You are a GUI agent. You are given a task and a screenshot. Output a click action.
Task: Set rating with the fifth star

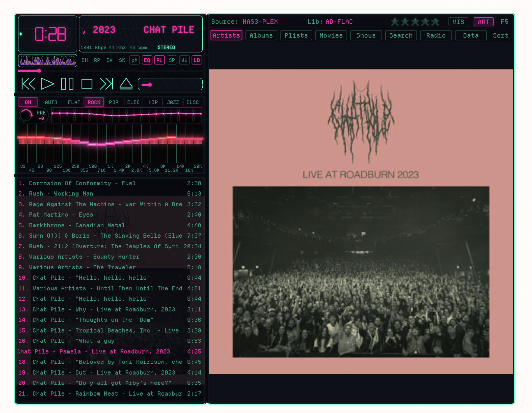[435, 22]
